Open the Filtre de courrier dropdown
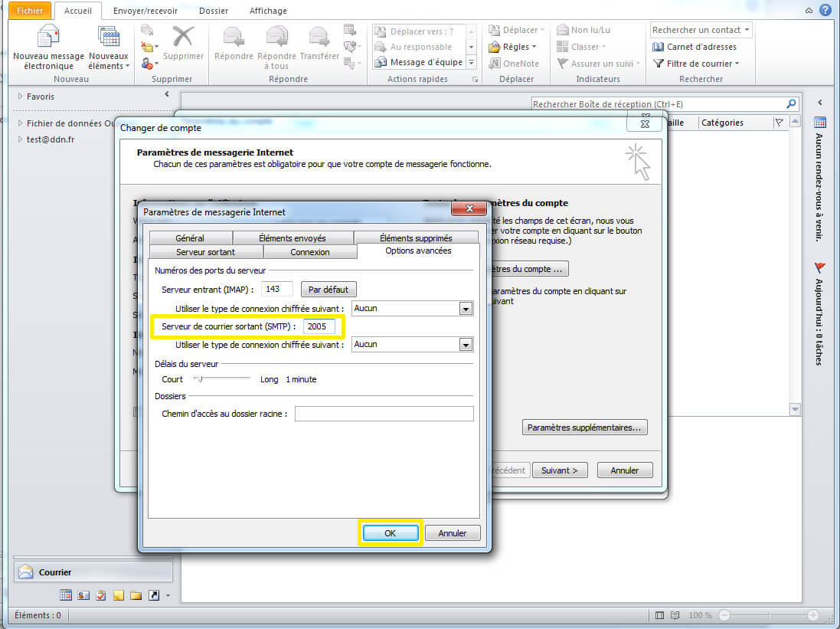 pyautogui.click(x=697, y=64)
